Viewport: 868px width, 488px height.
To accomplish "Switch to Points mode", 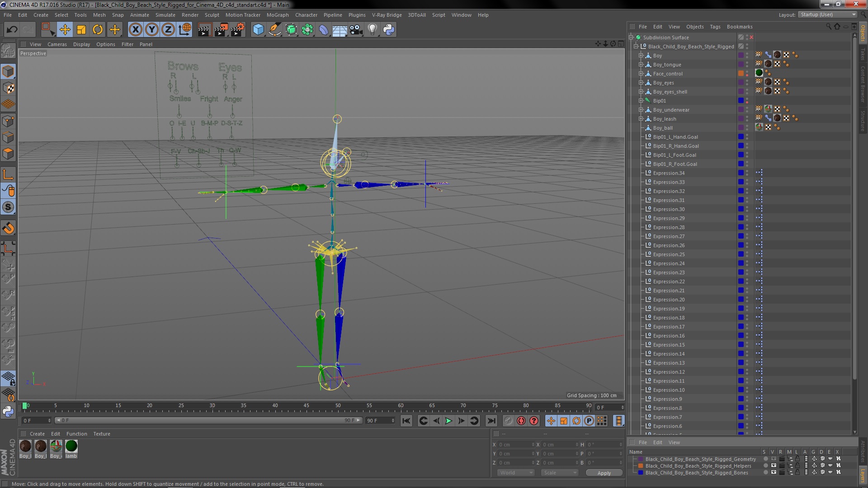I will click(x=8, y=121).
